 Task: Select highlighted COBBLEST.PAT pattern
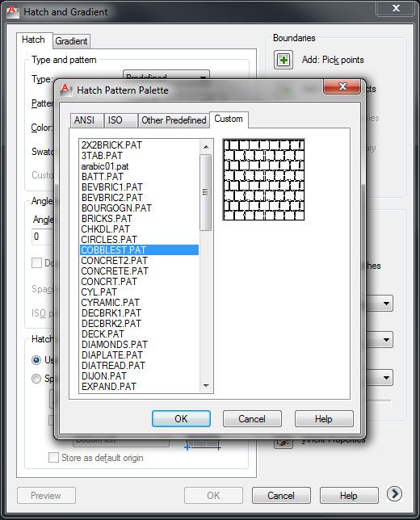140,250
